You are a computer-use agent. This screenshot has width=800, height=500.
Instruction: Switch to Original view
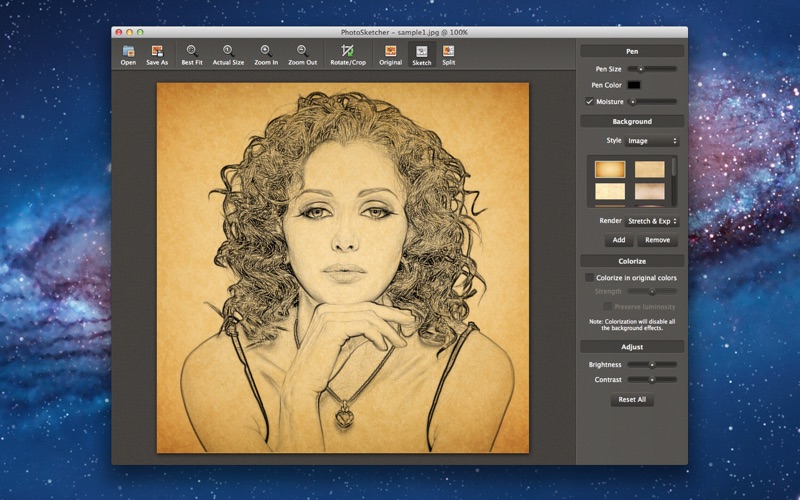point(390,51)
